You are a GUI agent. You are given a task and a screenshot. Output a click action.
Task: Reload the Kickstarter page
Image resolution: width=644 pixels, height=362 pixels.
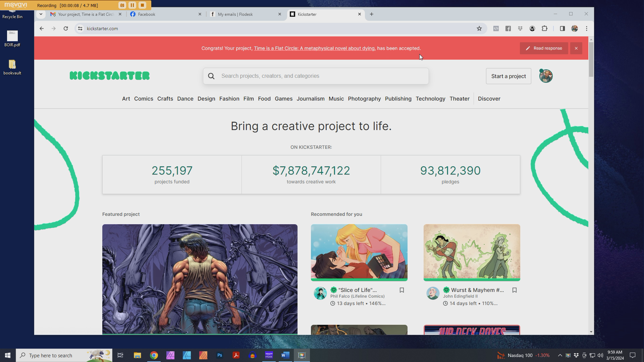tap(66, 28)
